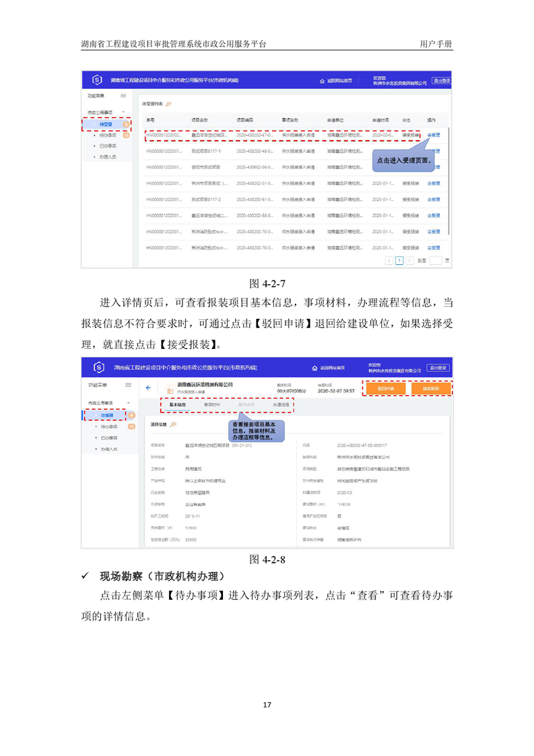Click the orange 驳回申请 button

(x=386, y=389)
